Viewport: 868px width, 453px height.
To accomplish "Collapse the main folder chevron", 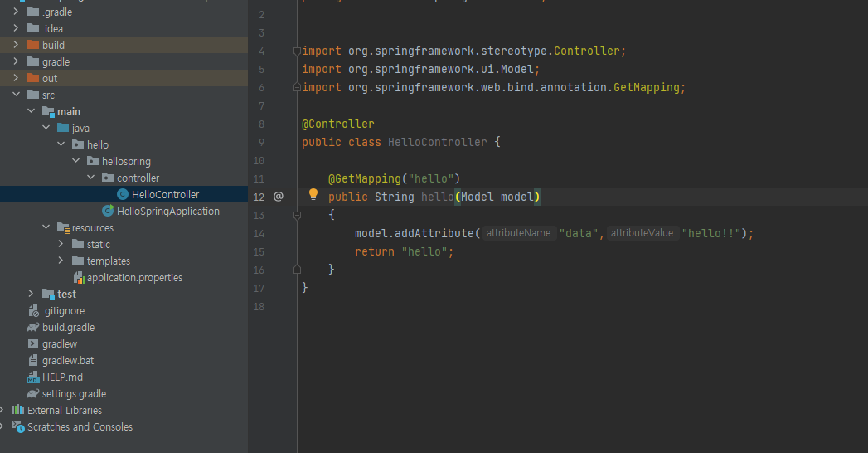I will (x=31, y=111).
